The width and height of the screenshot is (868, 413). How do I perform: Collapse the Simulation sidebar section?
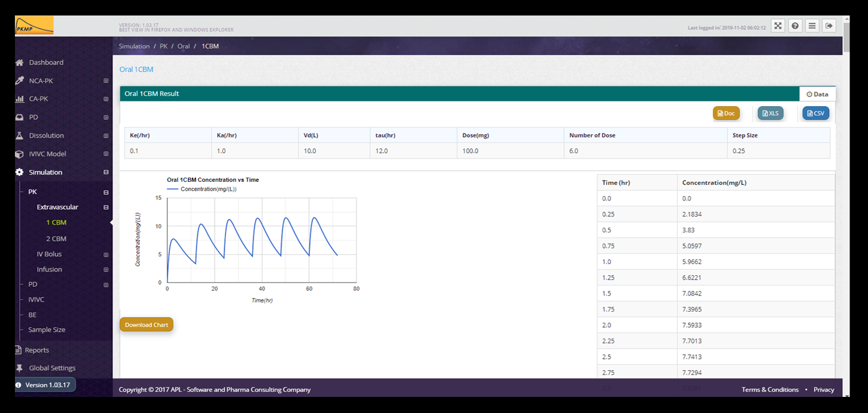(x=106, y=172)
